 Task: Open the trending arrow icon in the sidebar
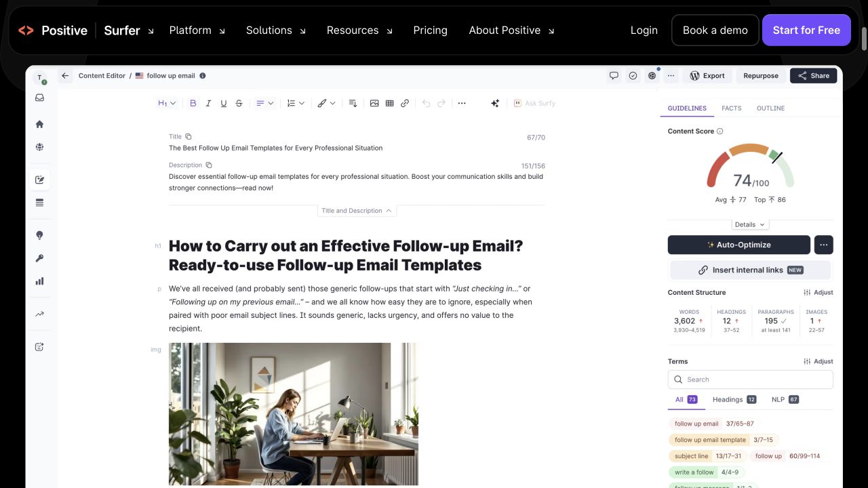(x=39, y=314)
